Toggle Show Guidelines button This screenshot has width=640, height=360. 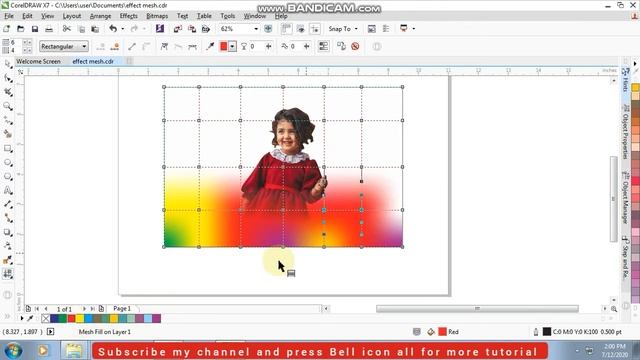[315, 29]
